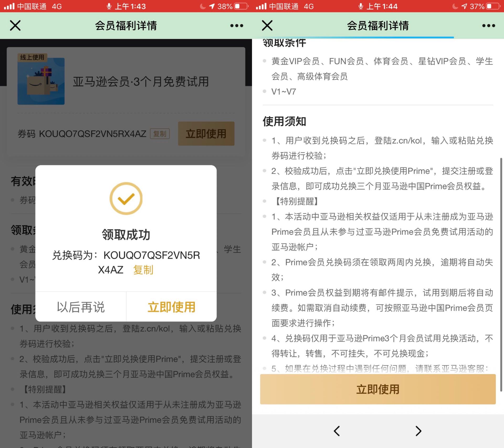Open the three-dot menu on left screen

point(237,25)
